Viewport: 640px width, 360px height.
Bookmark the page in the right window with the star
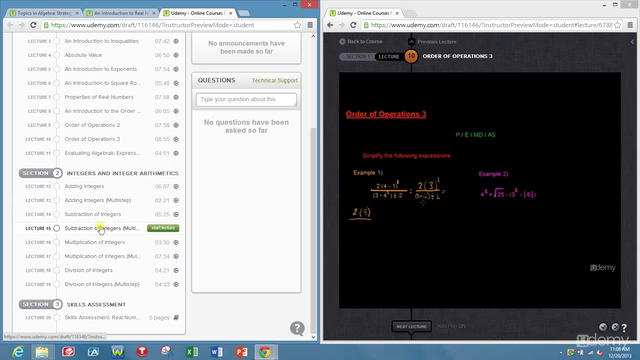pyautogui.click(x=618, y=25)
